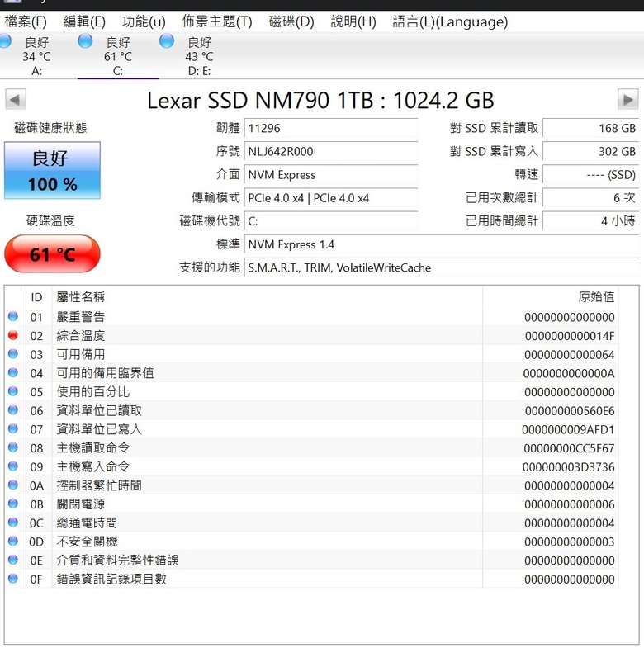Click the 良好 100 % health status button

click(52, 170)
